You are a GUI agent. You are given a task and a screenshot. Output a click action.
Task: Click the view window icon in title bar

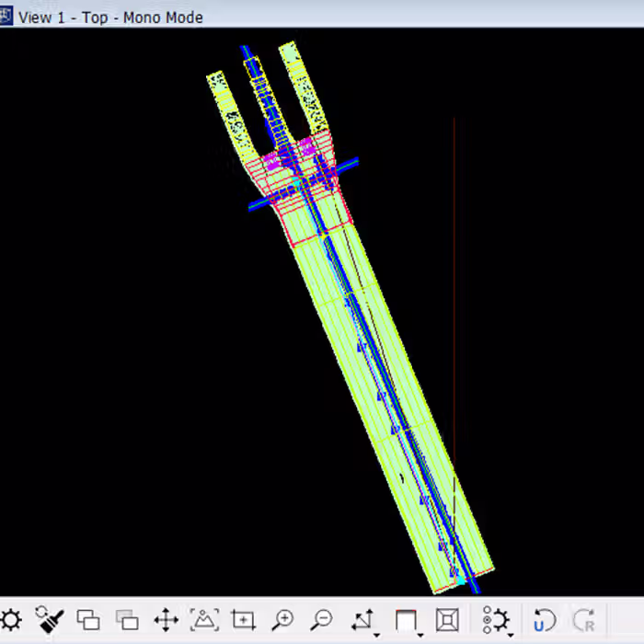[6, 17]
